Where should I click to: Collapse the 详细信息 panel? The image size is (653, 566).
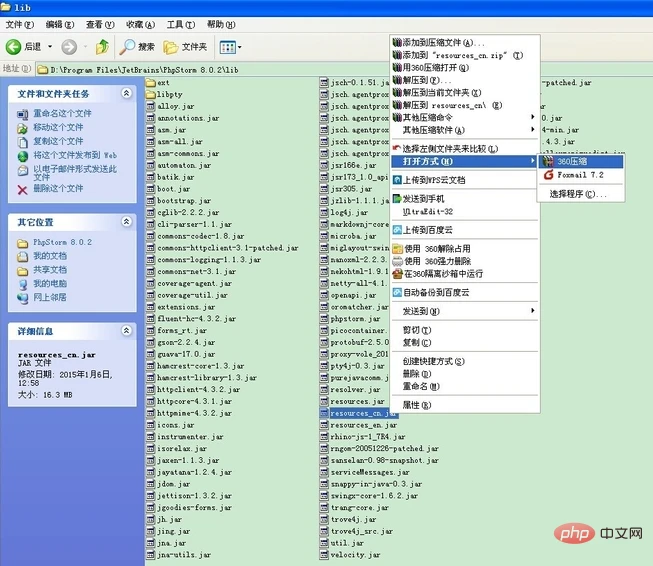coord(127,331)
